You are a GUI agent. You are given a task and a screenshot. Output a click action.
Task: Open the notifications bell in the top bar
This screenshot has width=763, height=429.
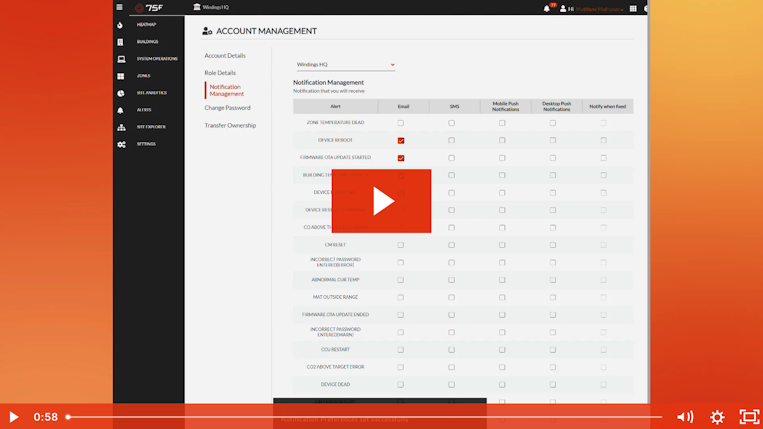click(546, 8)
